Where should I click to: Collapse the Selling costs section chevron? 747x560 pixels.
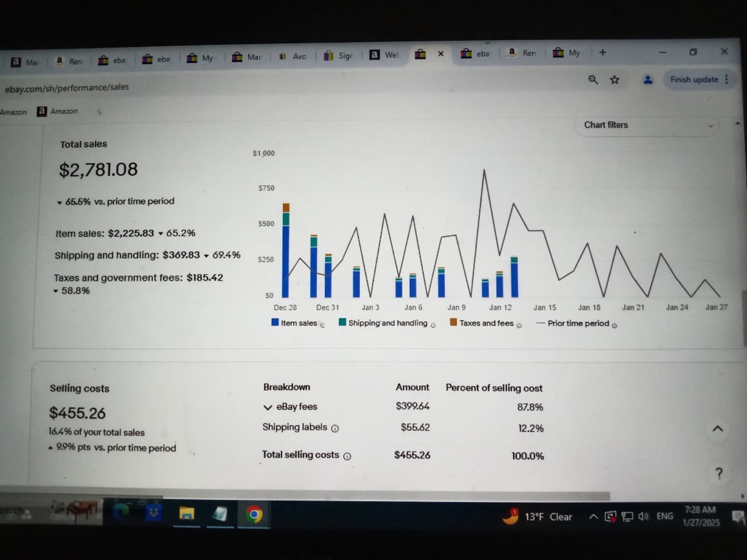[718, 428]
